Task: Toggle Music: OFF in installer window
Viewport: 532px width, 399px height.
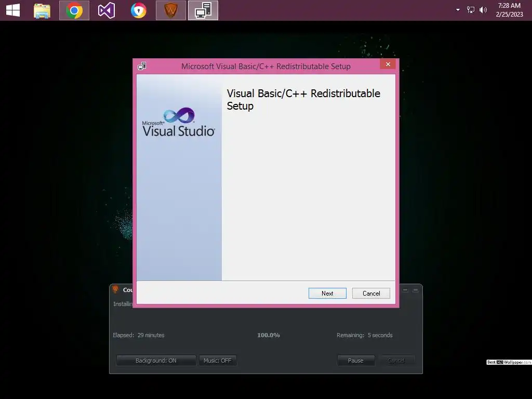Action: pyautogui.click(x=218, y=361)
